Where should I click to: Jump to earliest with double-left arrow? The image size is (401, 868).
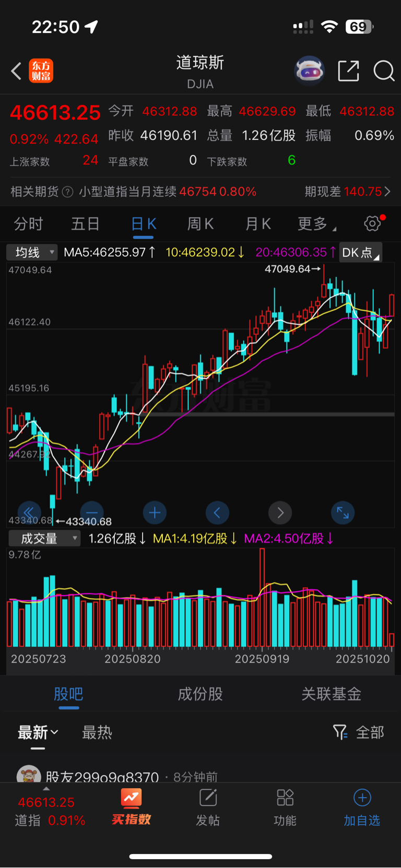click(29, 513)
